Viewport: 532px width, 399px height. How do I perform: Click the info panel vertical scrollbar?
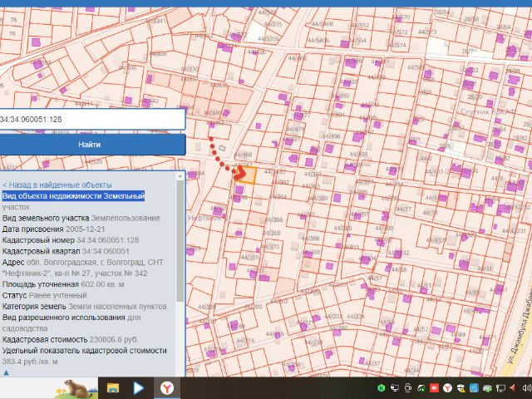[x=181, y=241]
